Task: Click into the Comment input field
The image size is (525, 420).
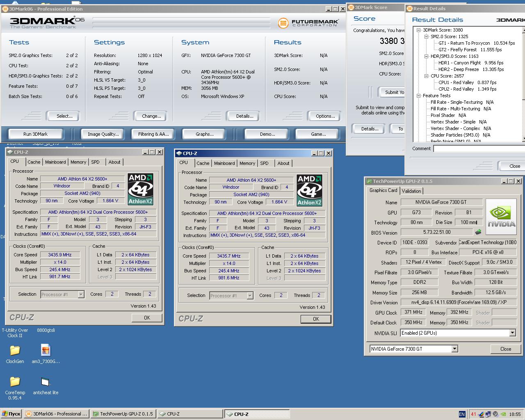Action: pyautogui.click(x=479, y=149)
